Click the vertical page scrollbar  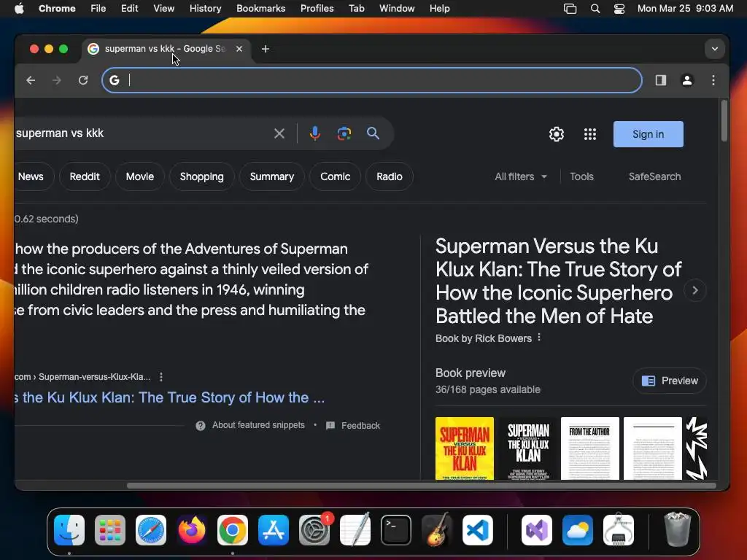(724, 121)
